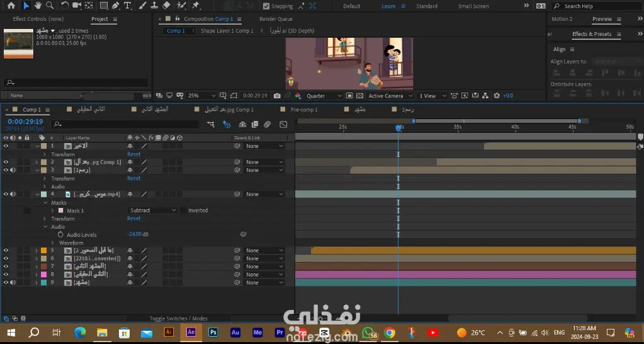Open the Active Camera dropdown

point(390,95)
